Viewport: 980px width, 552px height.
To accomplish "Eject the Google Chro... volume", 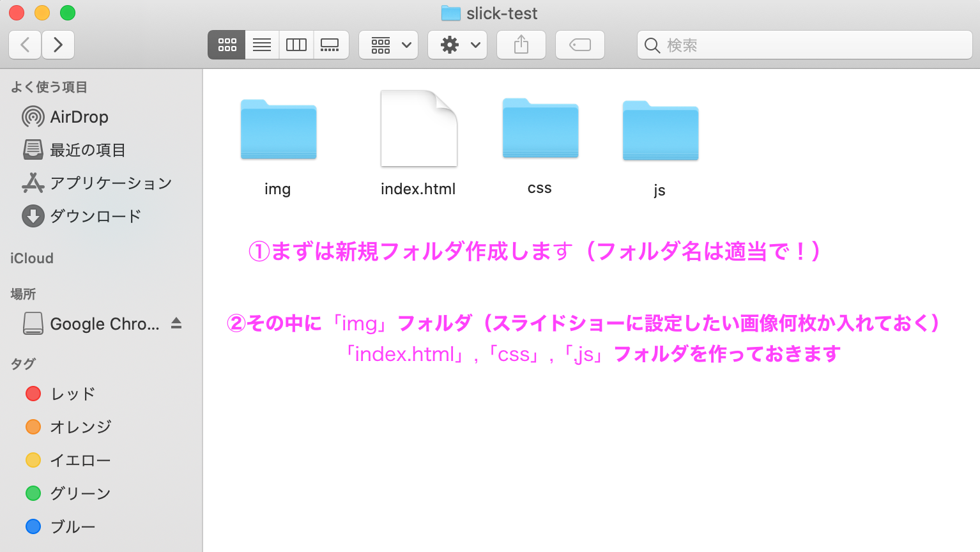I will [176, 323].
